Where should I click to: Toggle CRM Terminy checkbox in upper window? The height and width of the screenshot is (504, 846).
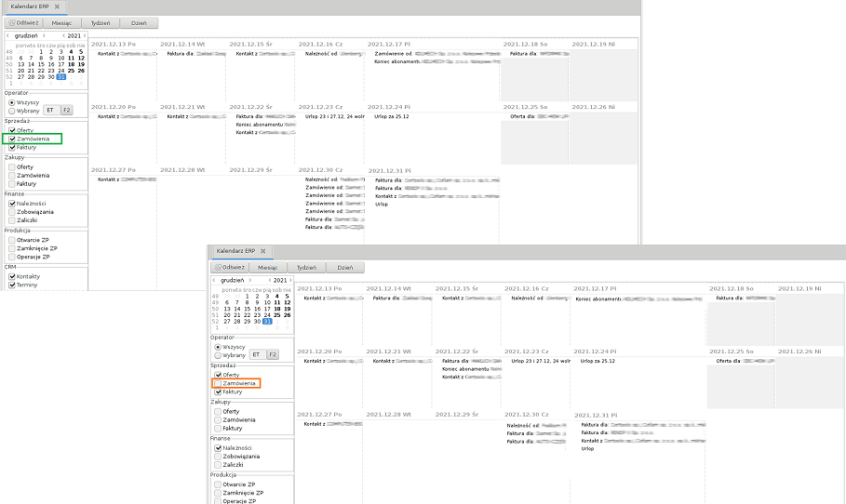pos(12,285)
